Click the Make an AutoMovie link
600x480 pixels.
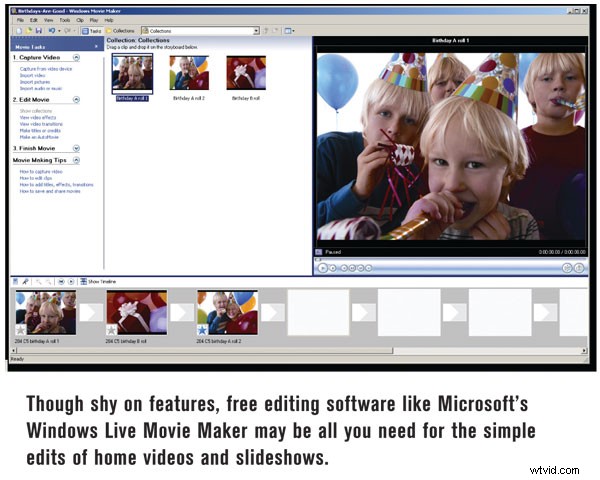pyautogui.click(x=39, y=137)
